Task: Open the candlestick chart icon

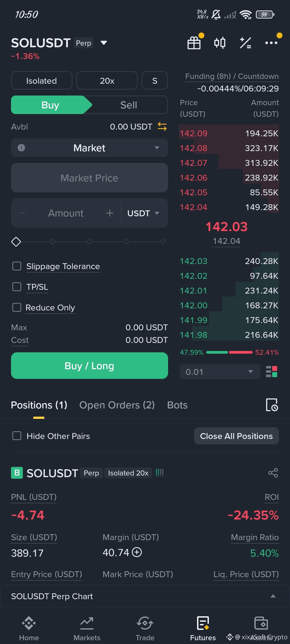Action: click(220, 43)
